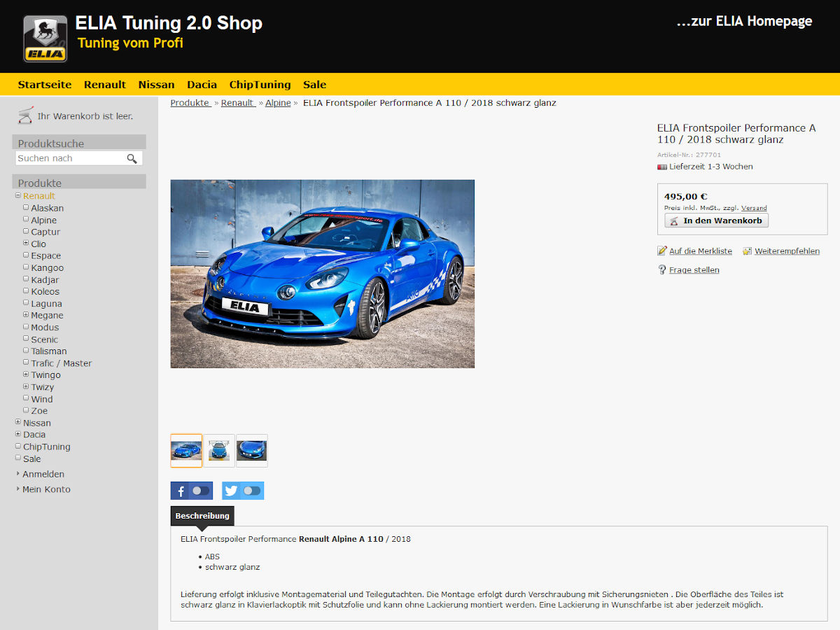The image size is (840, 630).
Task: Open Kangoo in the sidebar tree
Action: [48, 267]
